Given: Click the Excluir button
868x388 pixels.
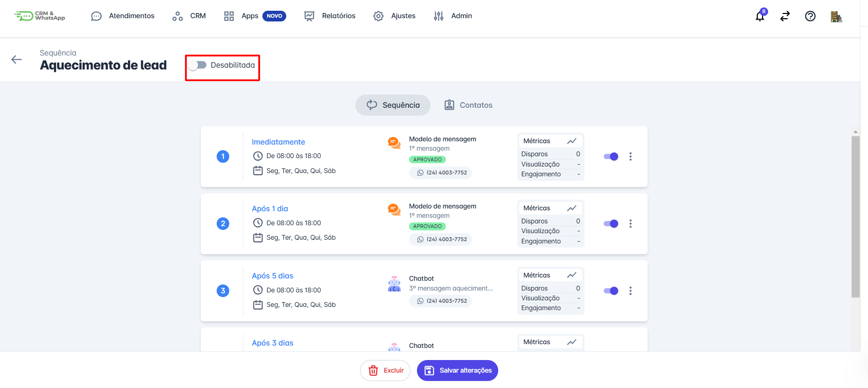Looking at the screenshot, I should point(385,370).
